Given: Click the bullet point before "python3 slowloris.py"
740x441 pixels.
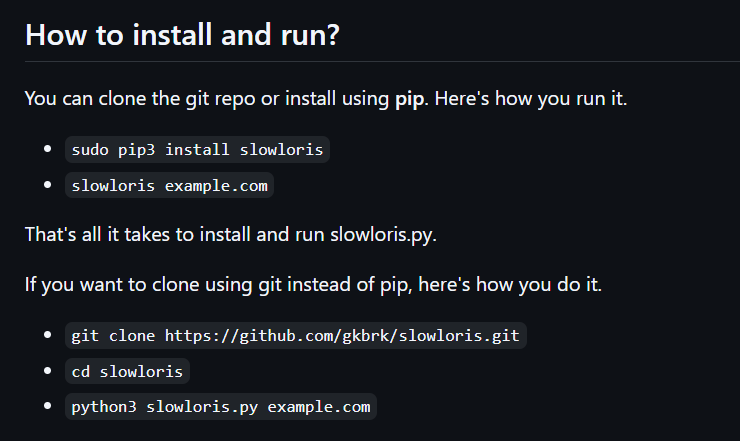Looking at the screenshot, I should coord(47,406).
